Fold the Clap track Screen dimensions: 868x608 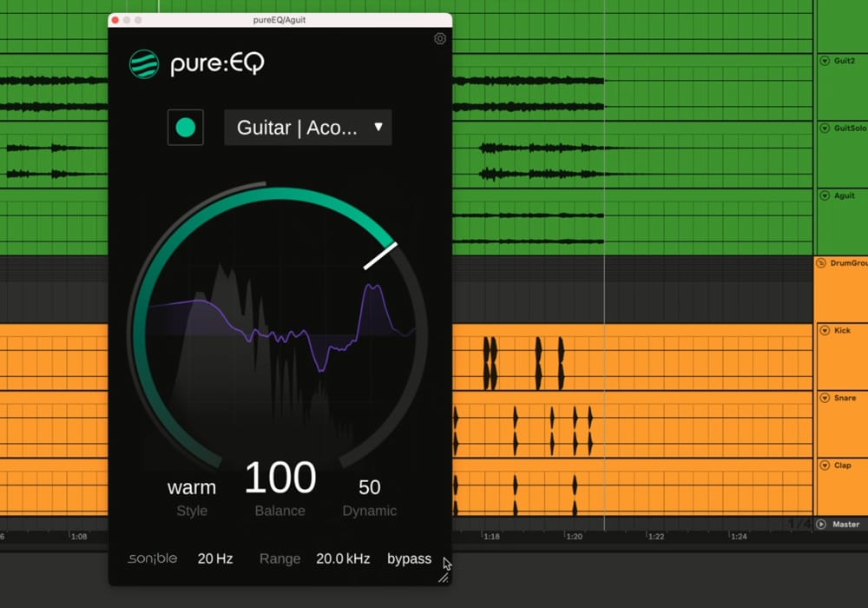pyautogui.click(x=825, y=466)
